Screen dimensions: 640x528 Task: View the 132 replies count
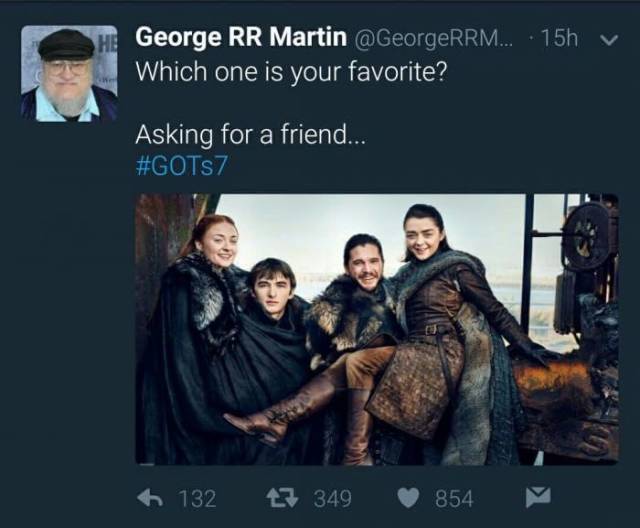pyautogui.click(x=197, y=498)
